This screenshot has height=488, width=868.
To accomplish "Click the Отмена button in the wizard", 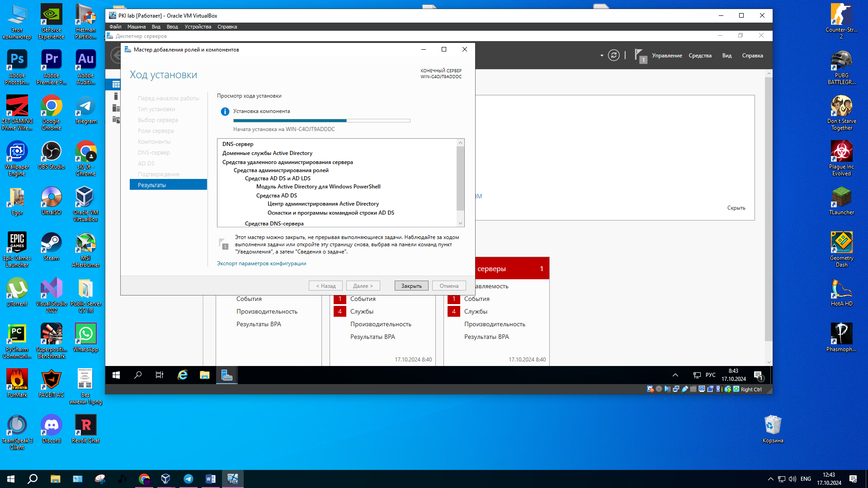I will [x=449, y=286].
